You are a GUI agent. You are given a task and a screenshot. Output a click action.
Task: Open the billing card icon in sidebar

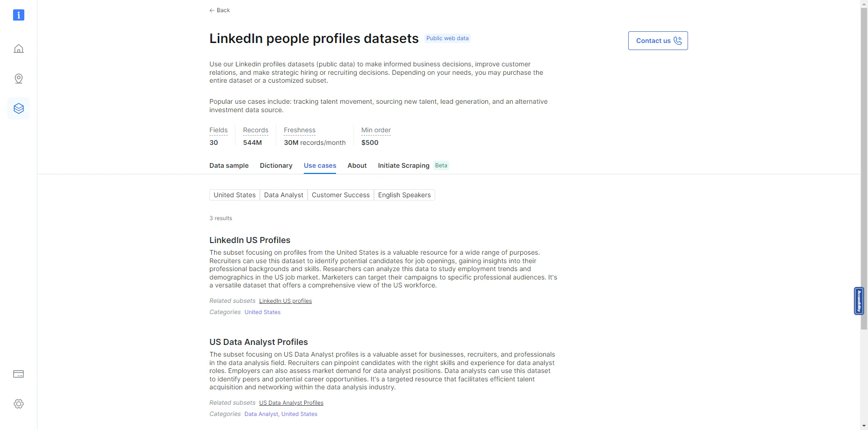[x=19, y=374]
